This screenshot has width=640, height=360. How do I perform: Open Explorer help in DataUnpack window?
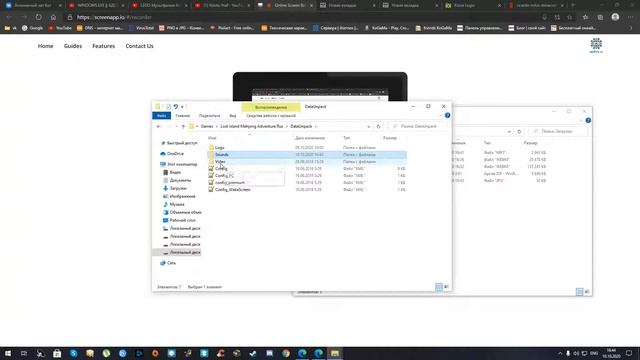[447, 116]
